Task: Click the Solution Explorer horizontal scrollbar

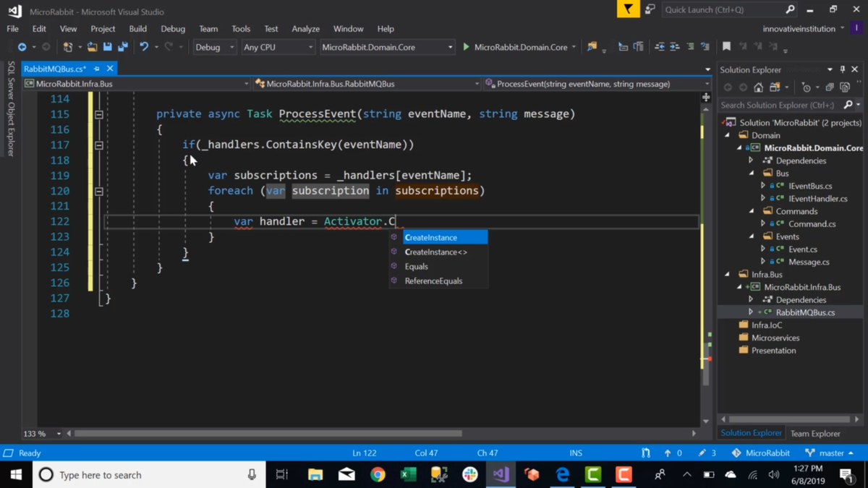Action: coord(788,419)
